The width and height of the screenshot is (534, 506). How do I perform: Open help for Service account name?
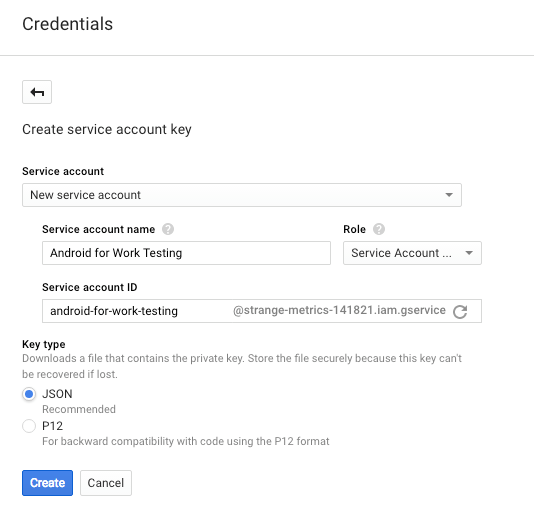168,229
